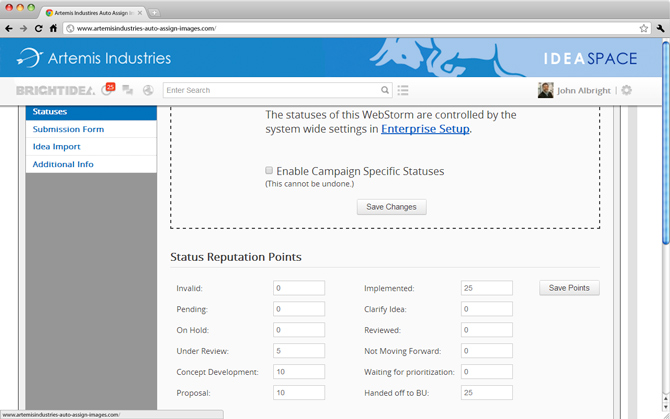The height and width of the screenshot is (419, 670).
Task: Open Idea Import sidebar item
Action: click(x=91, y=147)
